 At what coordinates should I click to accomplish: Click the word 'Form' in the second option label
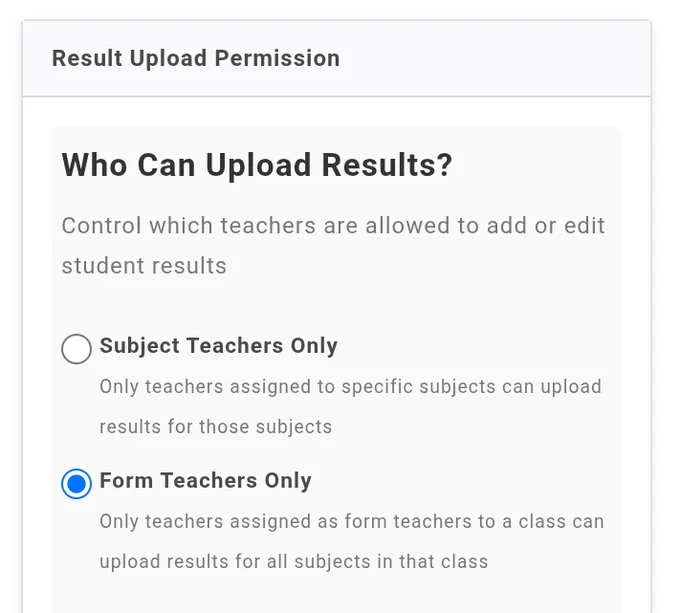(x=126, y=481)
